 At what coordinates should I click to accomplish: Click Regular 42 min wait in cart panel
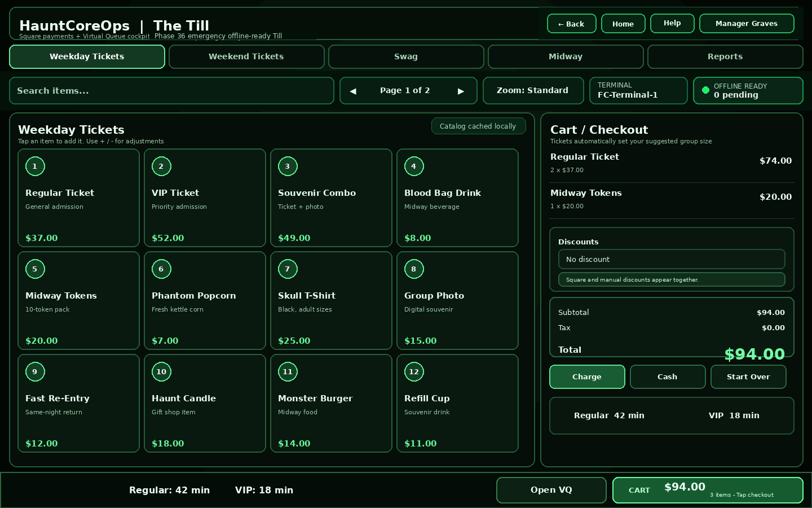(609, 415)
